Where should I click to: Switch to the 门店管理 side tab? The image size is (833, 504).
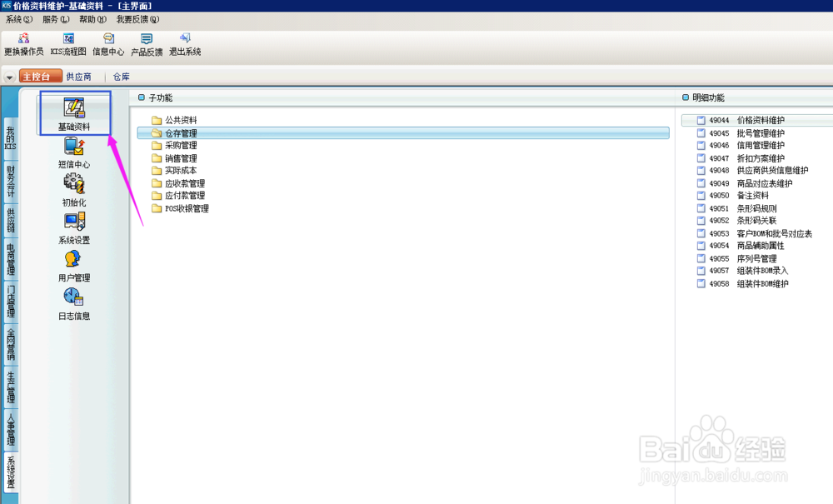coord(11,301)
